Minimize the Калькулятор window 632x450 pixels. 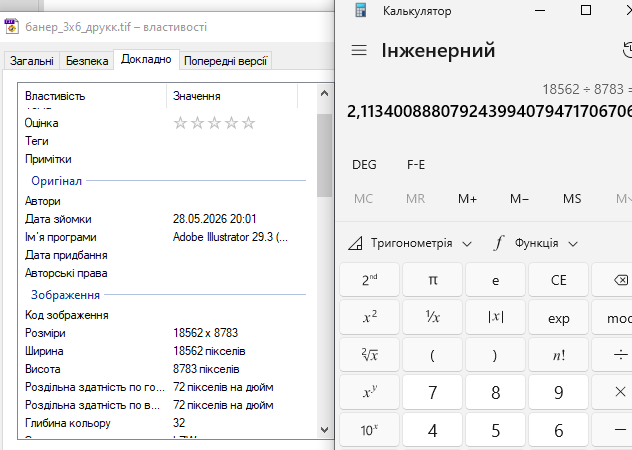tap(540, 10)
